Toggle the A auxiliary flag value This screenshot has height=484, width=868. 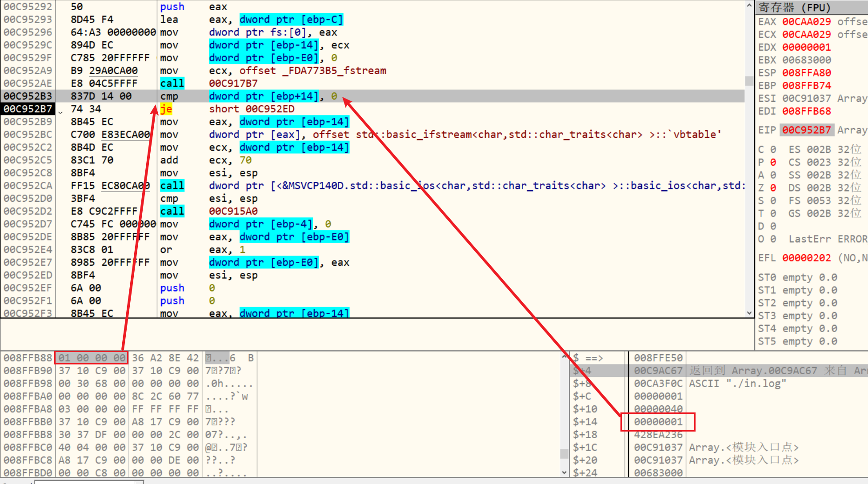[773, 176]
